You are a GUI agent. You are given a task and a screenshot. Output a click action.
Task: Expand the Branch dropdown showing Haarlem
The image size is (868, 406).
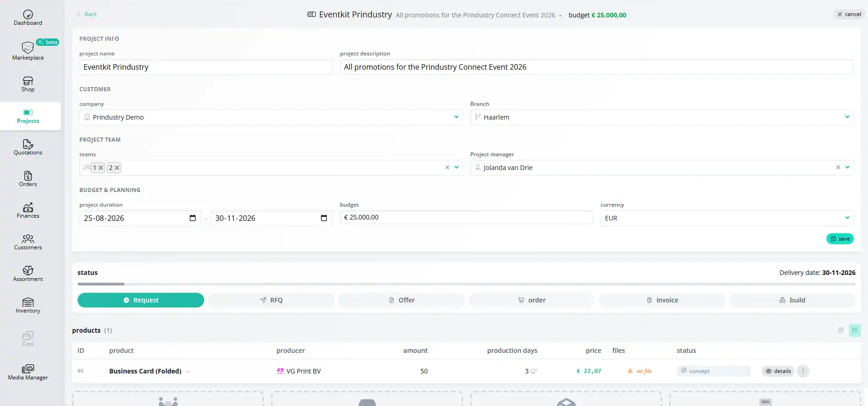(x=847, y=117)
